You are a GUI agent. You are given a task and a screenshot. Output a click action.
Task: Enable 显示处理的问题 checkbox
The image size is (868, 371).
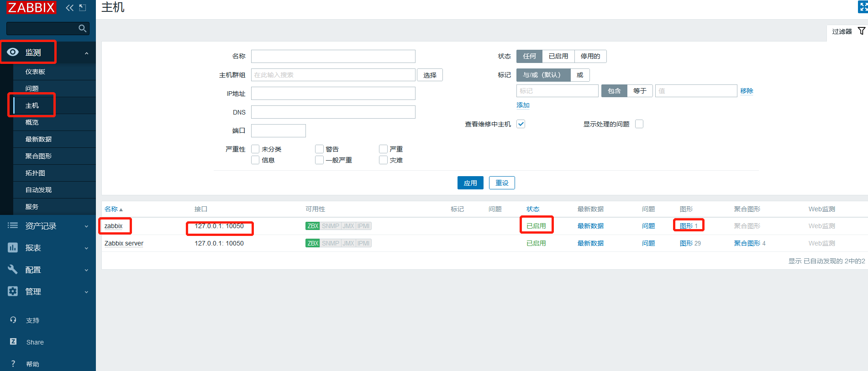639,124
